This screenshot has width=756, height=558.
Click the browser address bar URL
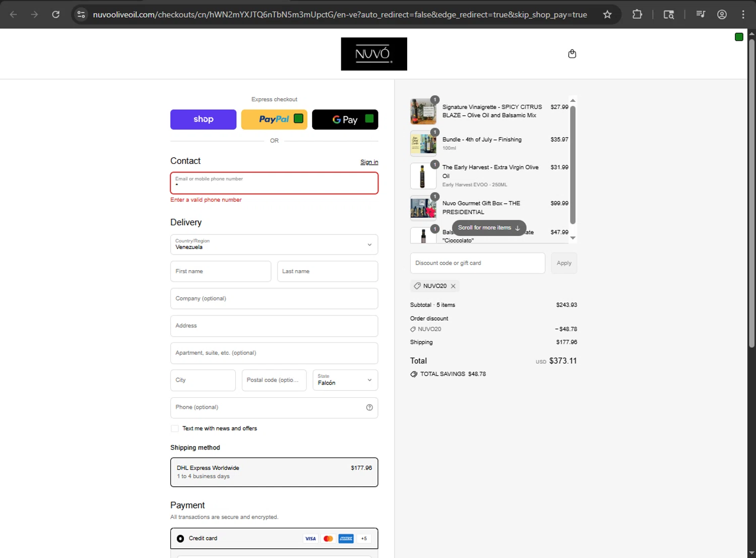point(340,15)
